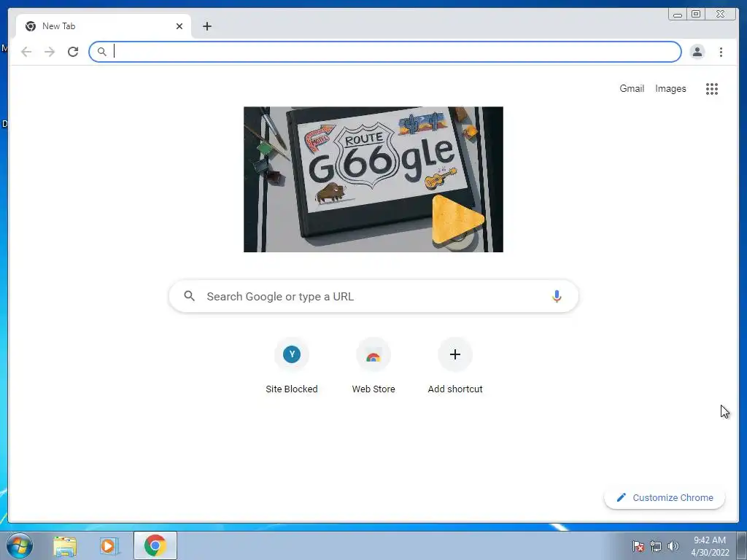Open the Windows Start menu
This screenshot has width=747, height=560.
click(x=20, y=545)
